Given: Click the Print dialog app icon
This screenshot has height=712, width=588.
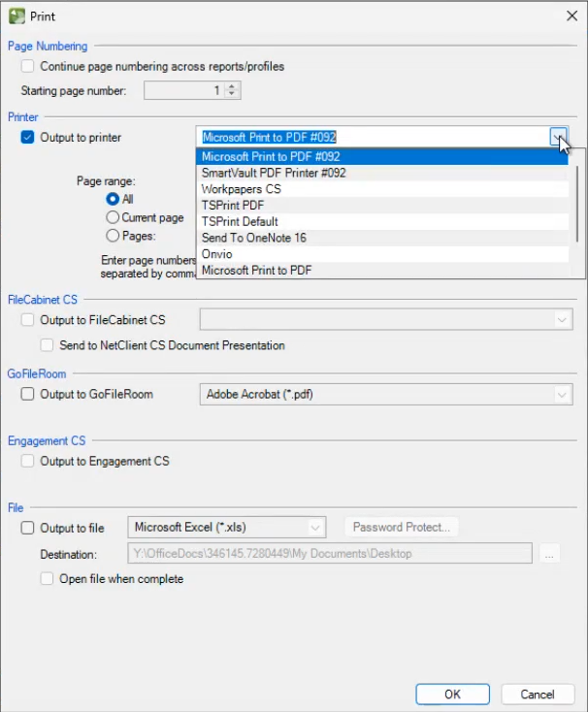Looking at the screenshot, I should click(16, 16).
